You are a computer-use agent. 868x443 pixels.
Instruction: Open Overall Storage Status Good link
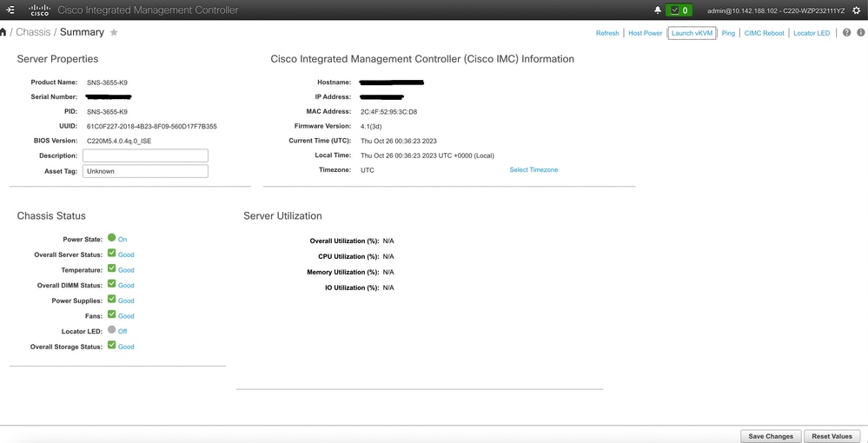tap(126, 347)
